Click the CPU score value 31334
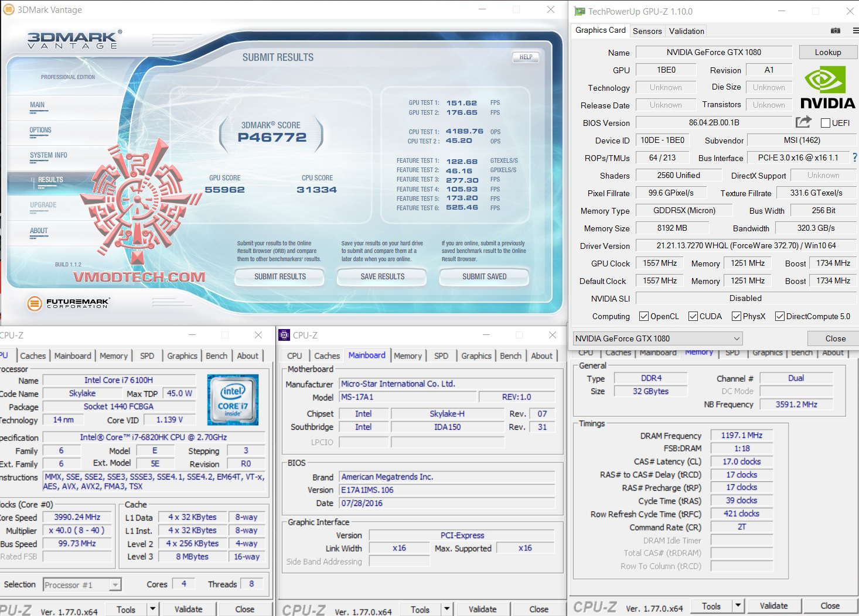Viewport: 859px width, 616px height. pos(316,190)
